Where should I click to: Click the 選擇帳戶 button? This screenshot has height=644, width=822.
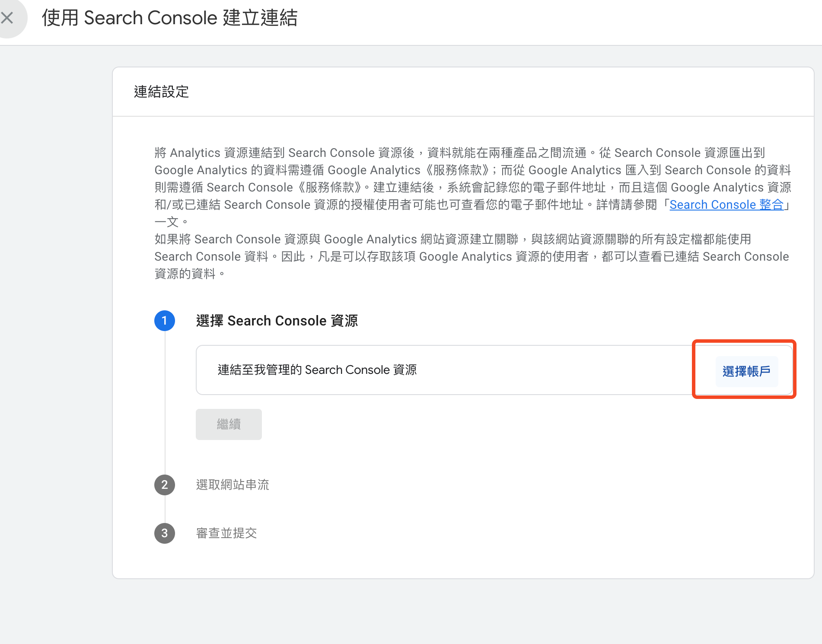point(746,371)
